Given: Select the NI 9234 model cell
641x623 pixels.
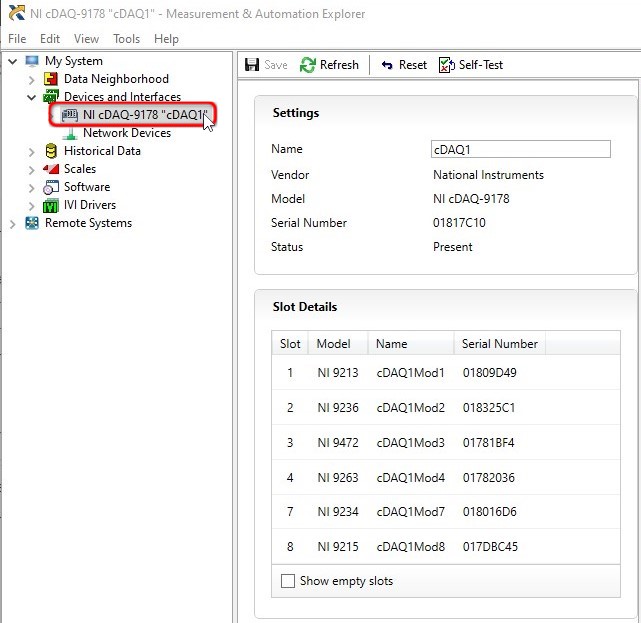Looking at the screenshot, I should 338,511.
